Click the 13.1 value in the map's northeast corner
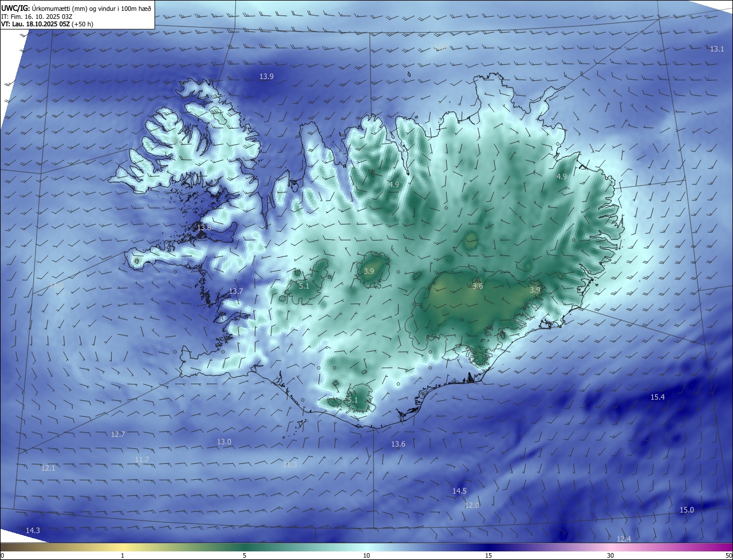733x560 pixels. (x=717, y=49)
